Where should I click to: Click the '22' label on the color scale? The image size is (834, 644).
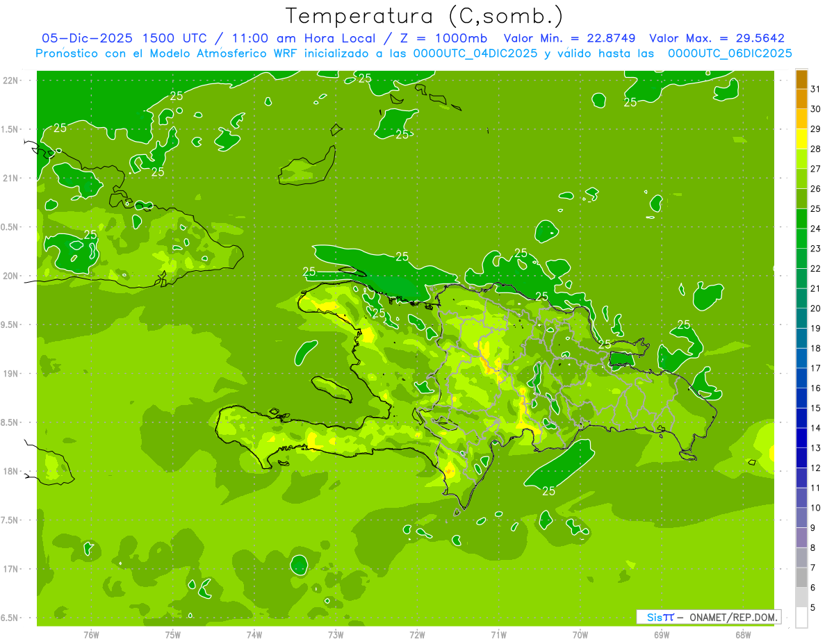815,269
